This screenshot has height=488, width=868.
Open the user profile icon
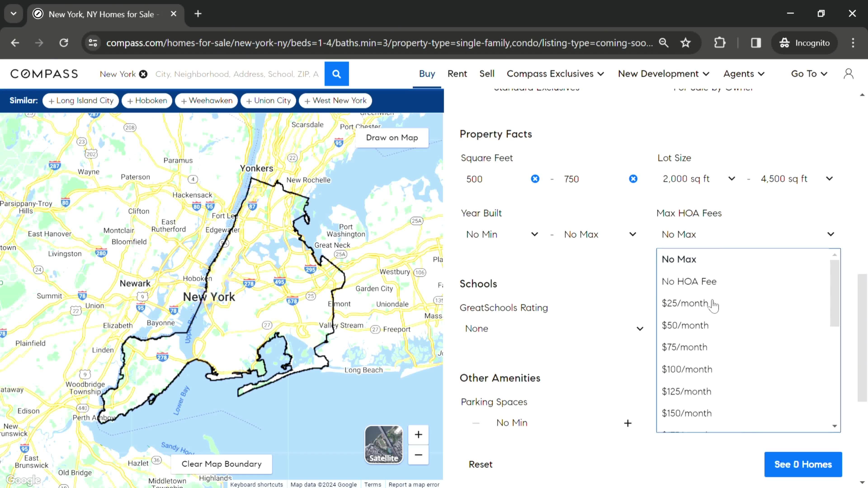[849, 74]
